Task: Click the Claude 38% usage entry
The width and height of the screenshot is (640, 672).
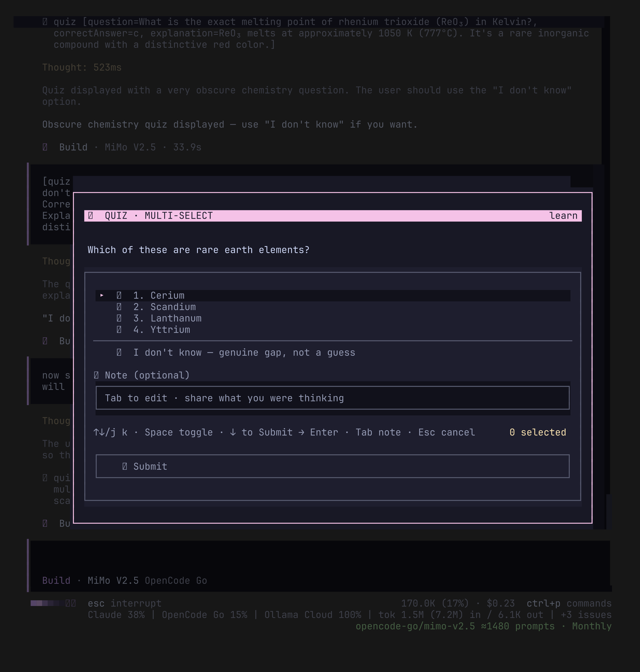Action: 116,615
